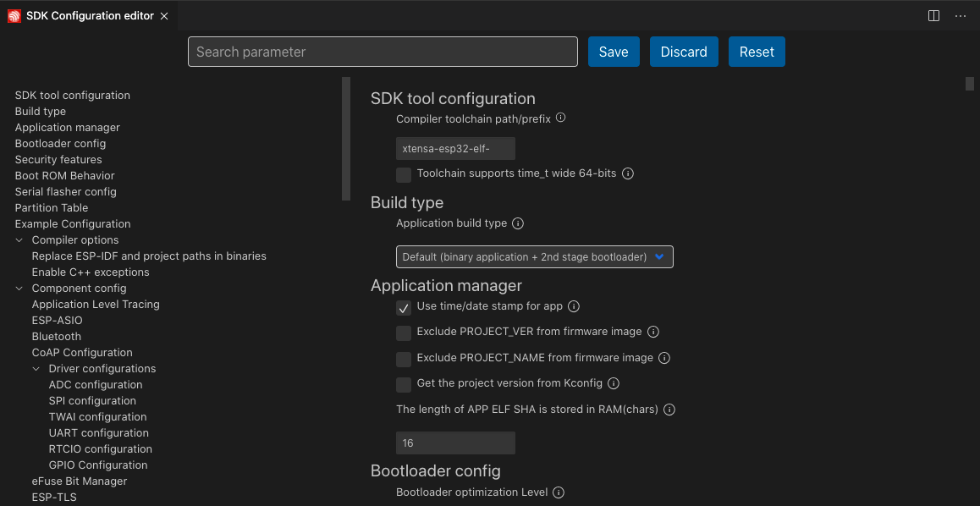Enable Get the project version from Kconfig
This screenshot has height=506, width=980.
404,385
